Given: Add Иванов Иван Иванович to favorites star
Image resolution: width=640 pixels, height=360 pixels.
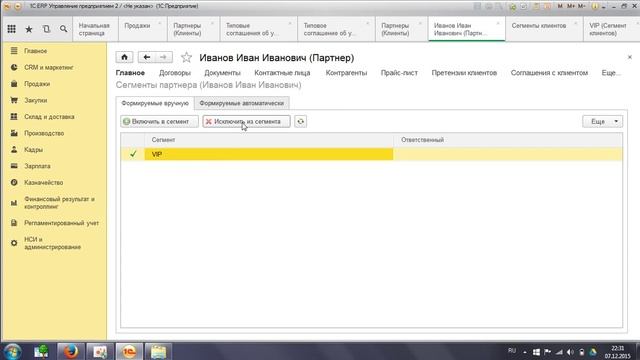Looking at the screenshot, I should click(x=186, y=58).
